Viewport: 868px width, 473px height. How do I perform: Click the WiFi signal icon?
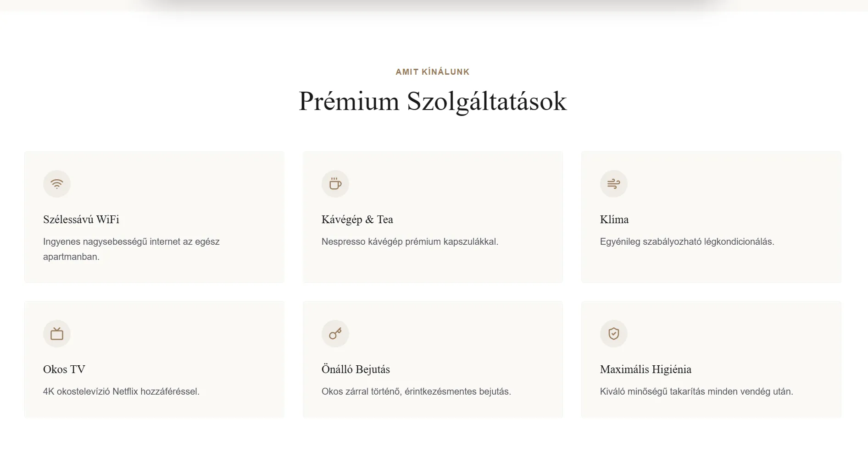click(57, 184)
